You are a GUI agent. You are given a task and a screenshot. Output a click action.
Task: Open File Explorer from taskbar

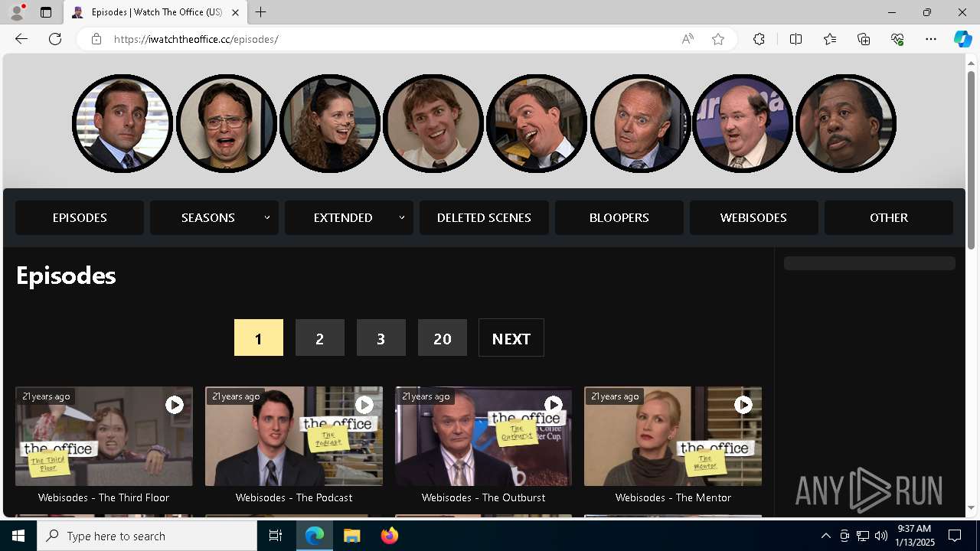[352, 536]
